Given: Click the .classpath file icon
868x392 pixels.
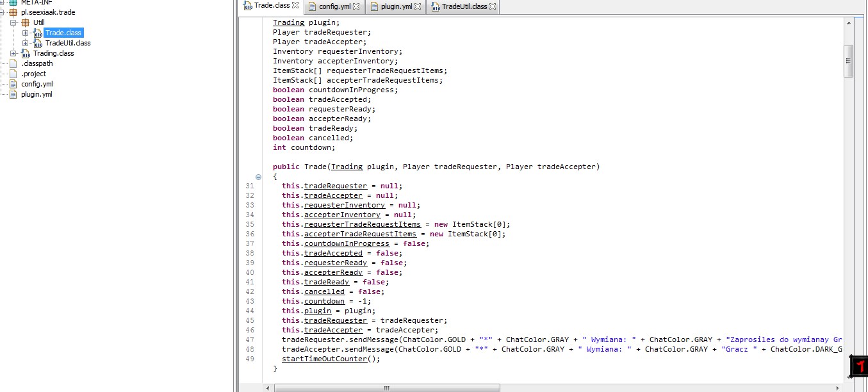Looking at the screenshot, I should (13, 63).
